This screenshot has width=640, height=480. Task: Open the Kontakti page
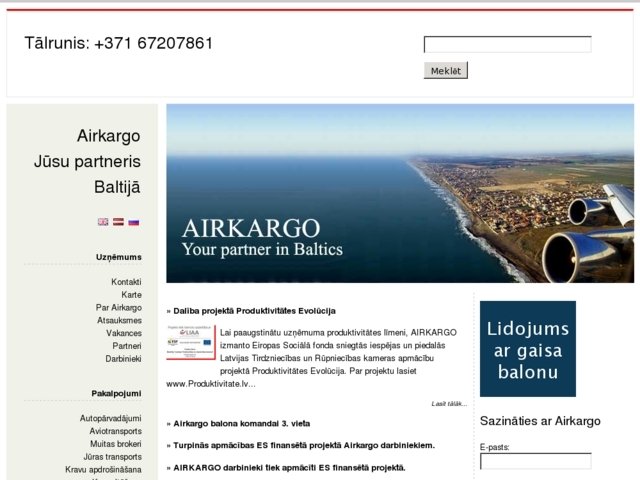point(126,282)
